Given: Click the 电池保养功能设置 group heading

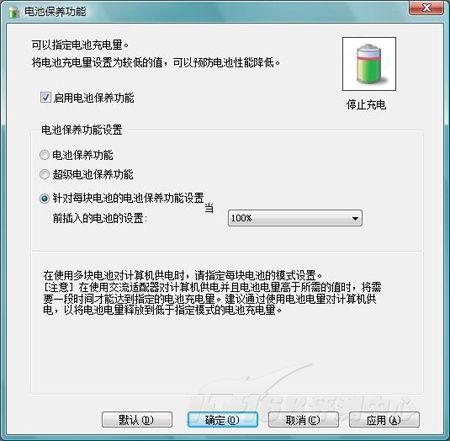Looking at the screenshot, I should (82, 130).
